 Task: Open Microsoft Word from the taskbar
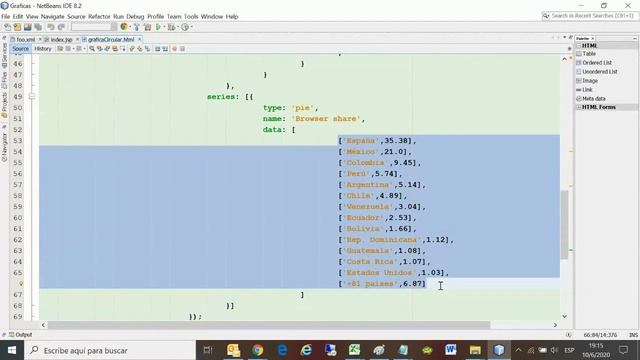(x=451, y=350)
